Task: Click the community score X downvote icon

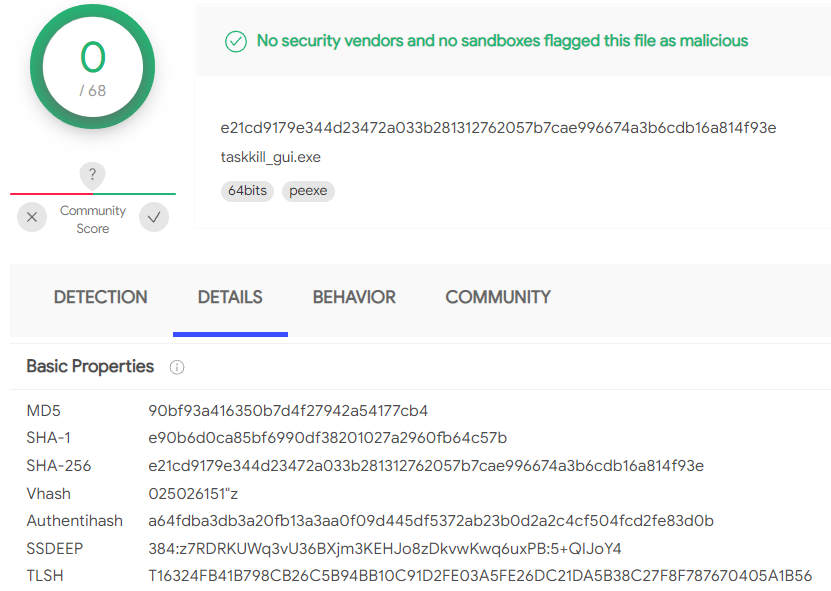Action: [x=32, y=217]
